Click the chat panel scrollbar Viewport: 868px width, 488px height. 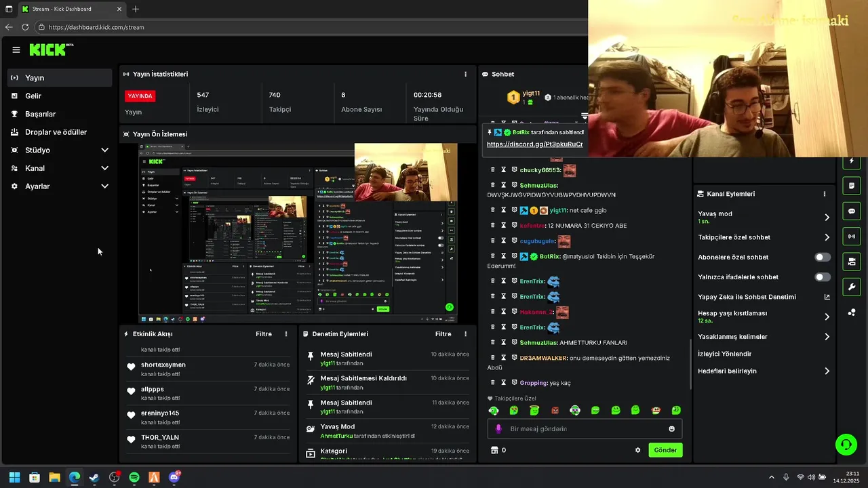(691, 363)
